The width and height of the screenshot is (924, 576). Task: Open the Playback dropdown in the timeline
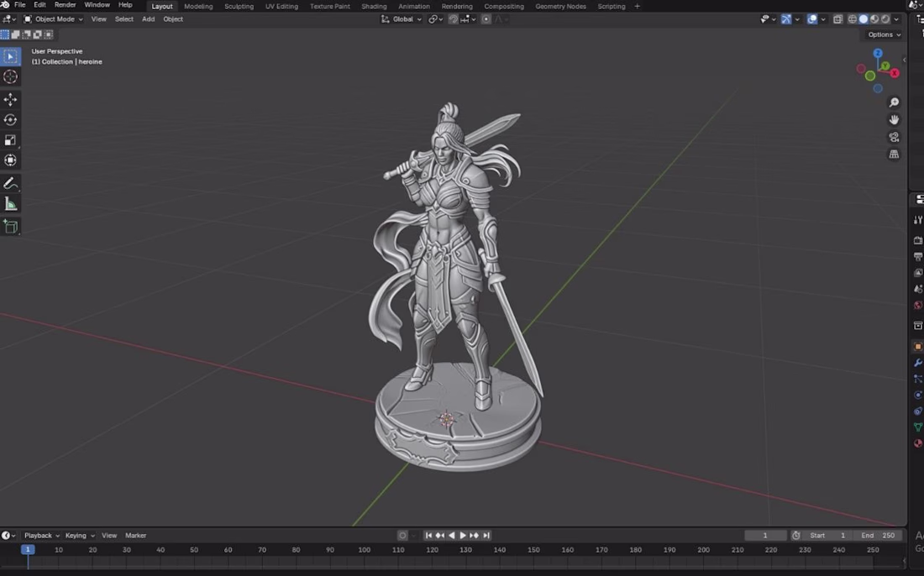click(41, 536)
